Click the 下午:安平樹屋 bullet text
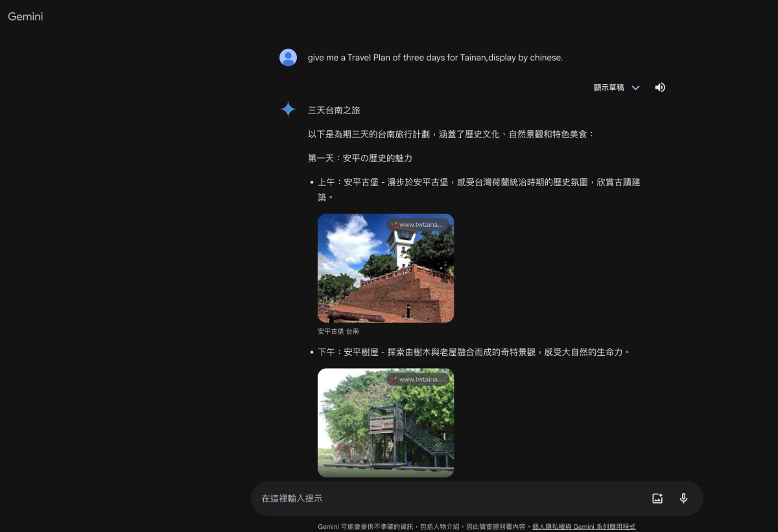Screen dimensions: 778x532 474,352
